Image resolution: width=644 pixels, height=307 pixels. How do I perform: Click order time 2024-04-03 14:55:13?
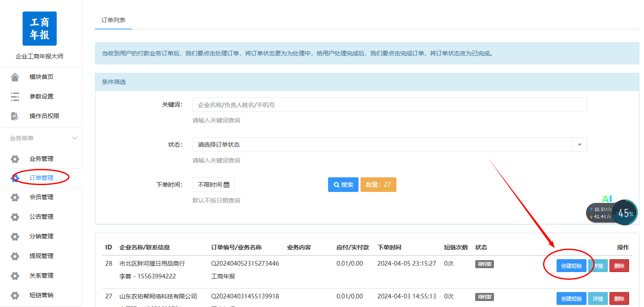click(x=407, y=296)
